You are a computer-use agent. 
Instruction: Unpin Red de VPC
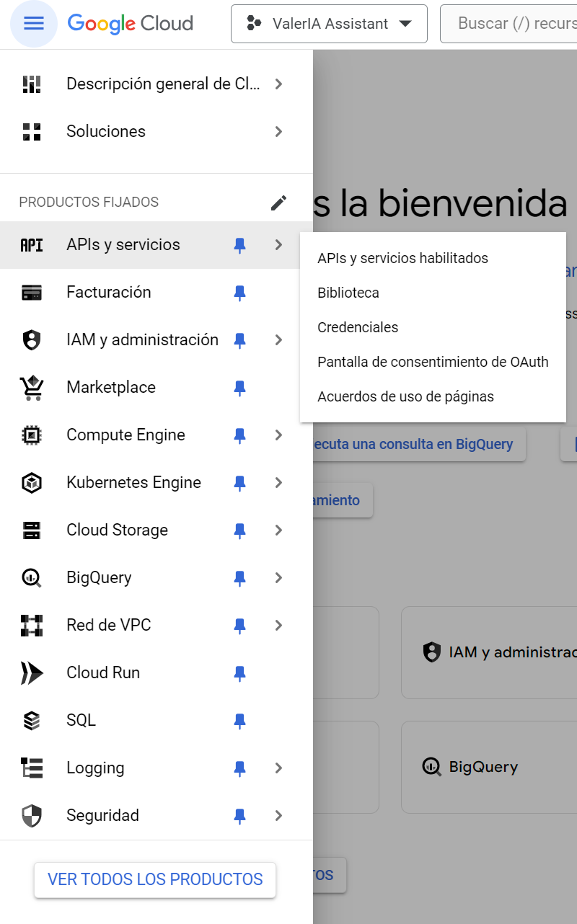tap(240, 626)
